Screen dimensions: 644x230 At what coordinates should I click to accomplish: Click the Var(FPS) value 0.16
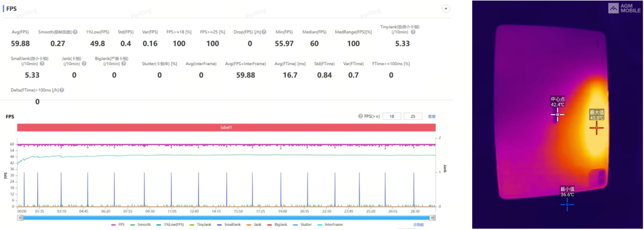150,43
